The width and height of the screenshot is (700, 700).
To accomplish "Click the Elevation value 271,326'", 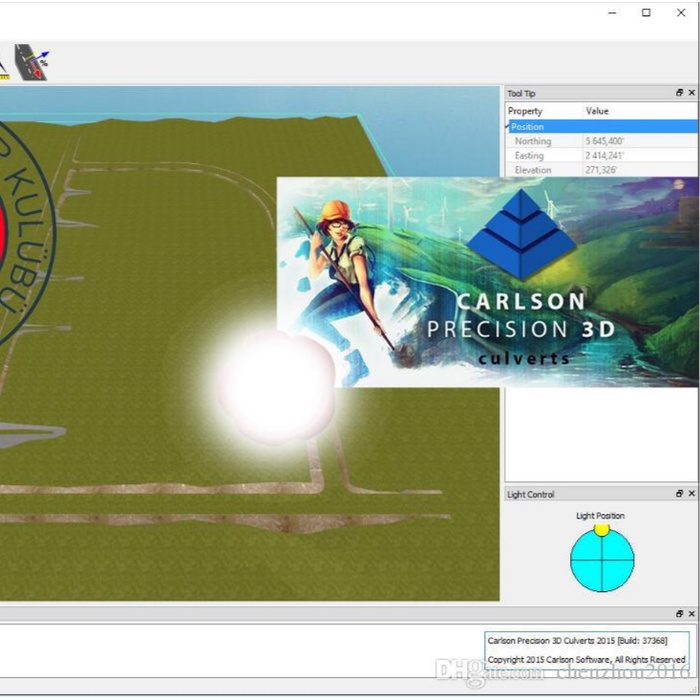I will 601,170.
